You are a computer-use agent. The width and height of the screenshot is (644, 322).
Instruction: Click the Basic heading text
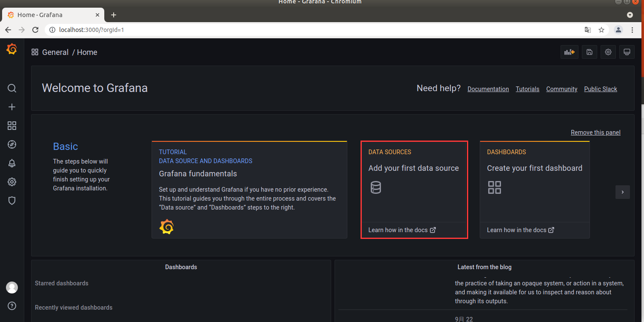[x=66, y=147]
